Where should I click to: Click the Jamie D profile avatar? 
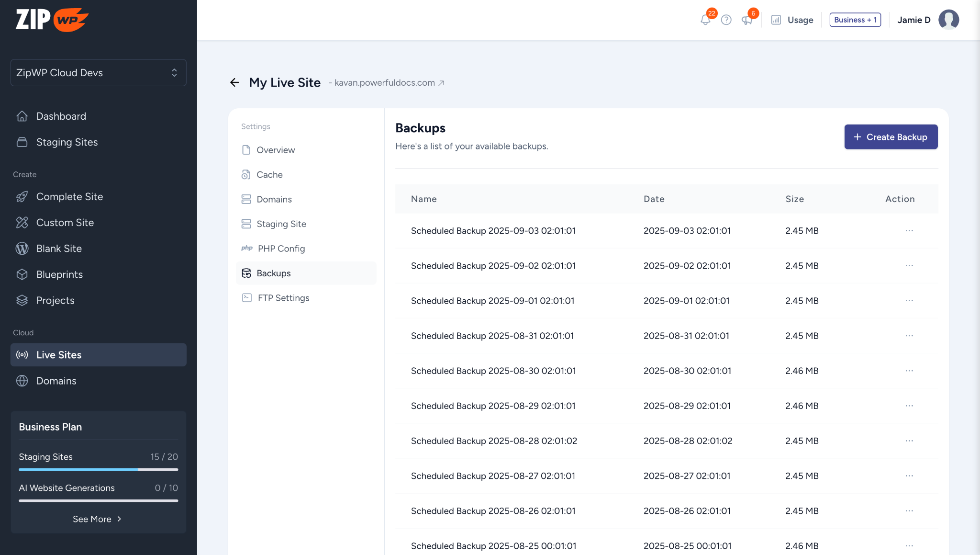[x=948, y=20]
